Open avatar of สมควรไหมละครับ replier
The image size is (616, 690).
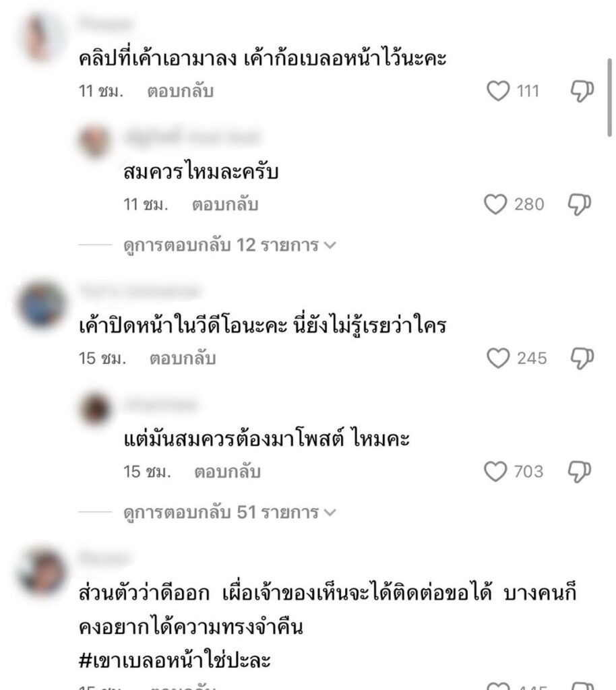tap(95, 142)
